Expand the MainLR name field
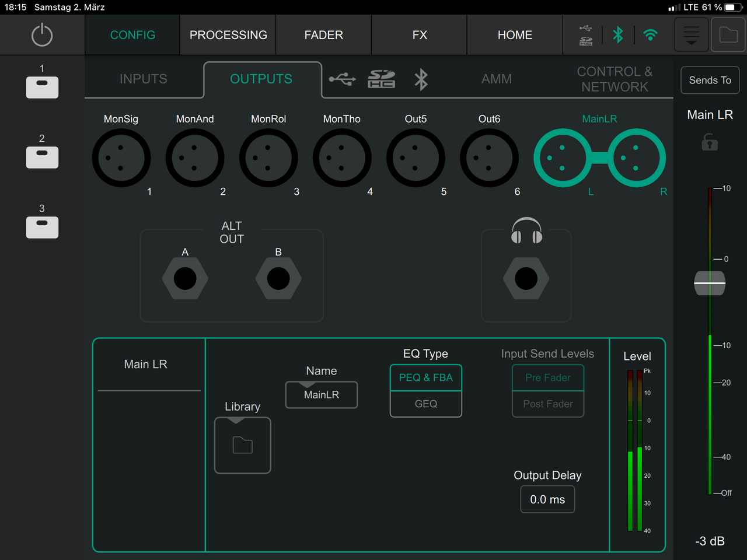This screenshot has height=560, width=747. tap(322, 395)
